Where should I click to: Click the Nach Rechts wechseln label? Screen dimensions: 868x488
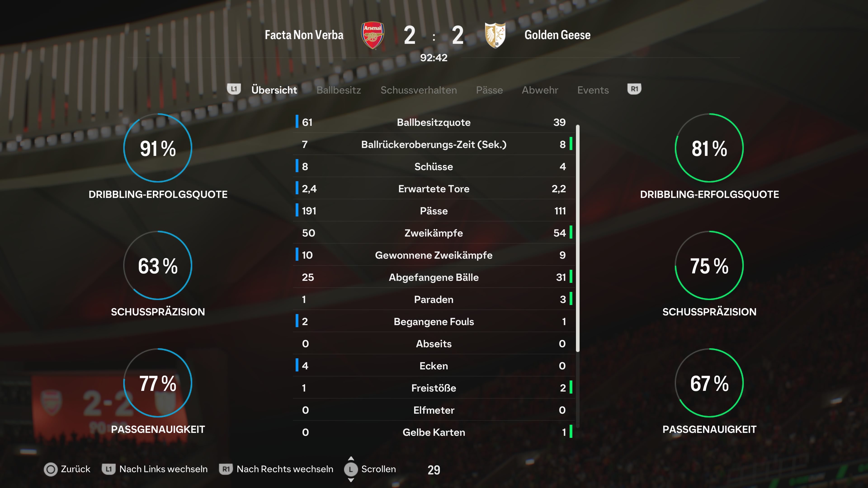[285, 469]
